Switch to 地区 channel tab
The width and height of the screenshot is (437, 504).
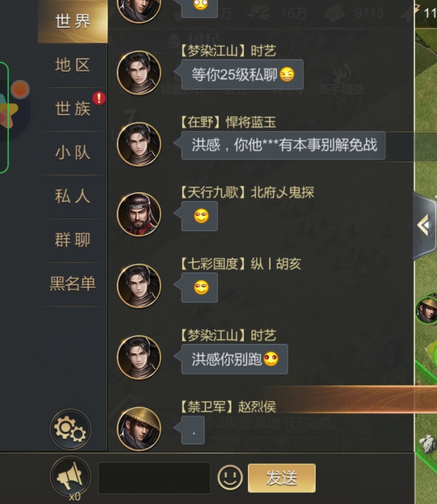(73, 65)
